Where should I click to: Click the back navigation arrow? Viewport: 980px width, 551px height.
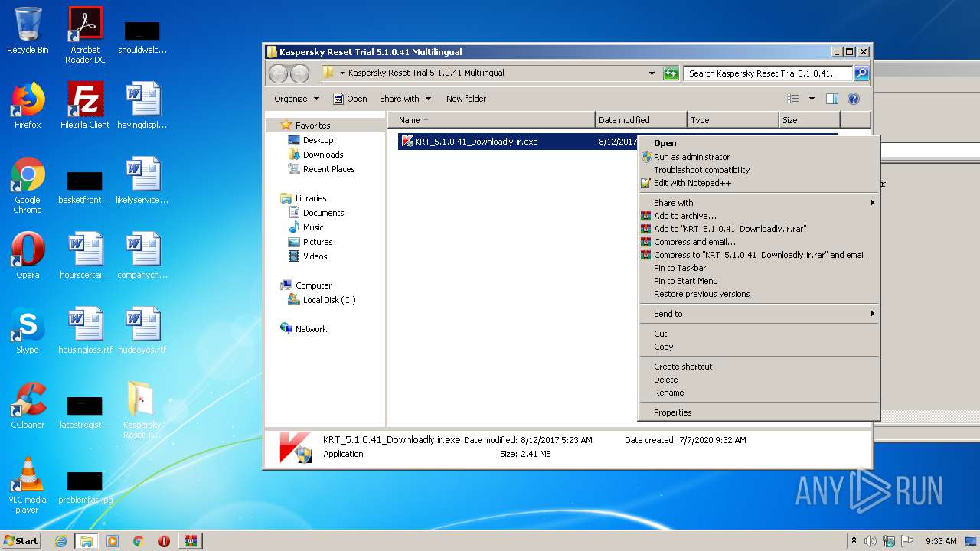click(279, 73)
